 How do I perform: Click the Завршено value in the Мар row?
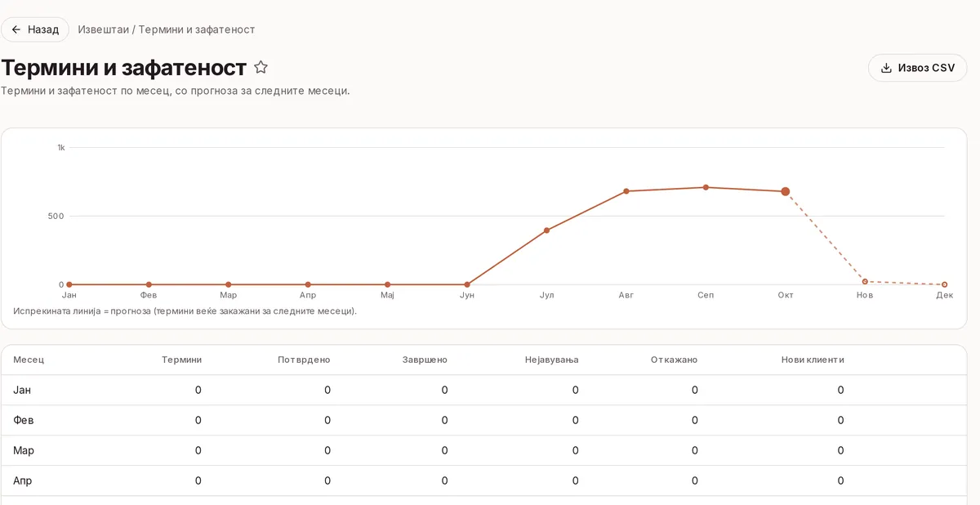tap(444, 450)
